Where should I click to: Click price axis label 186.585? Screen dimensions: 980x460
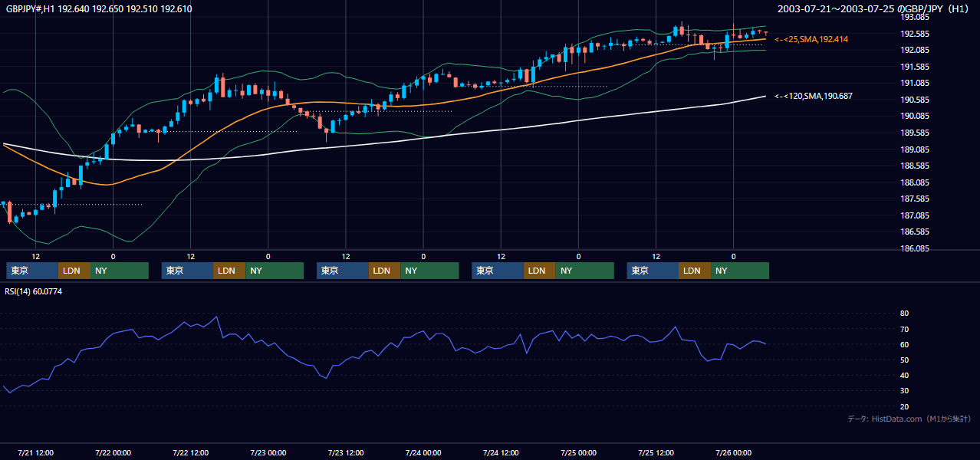point(915,232)
